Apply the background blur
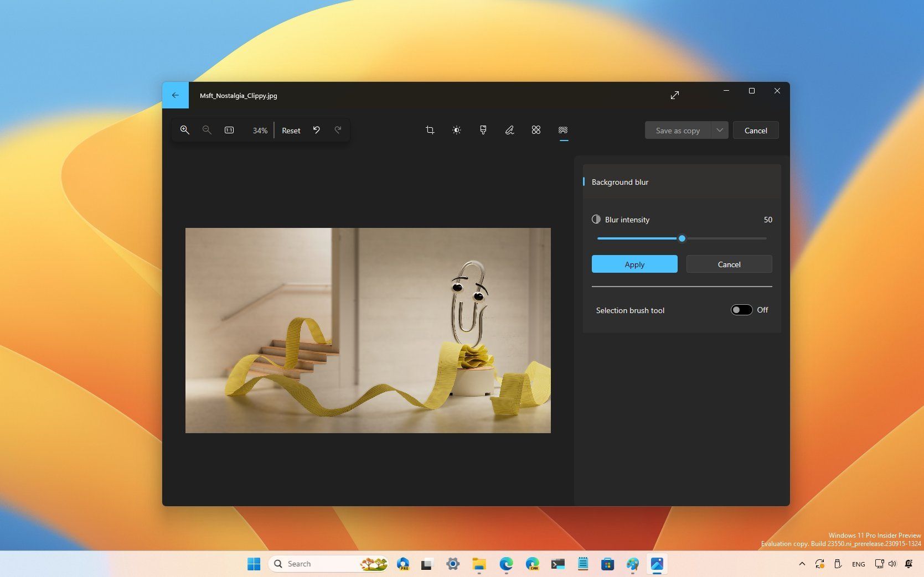The width and height of the screenshot is (924, 577). (x=634, y=264)
